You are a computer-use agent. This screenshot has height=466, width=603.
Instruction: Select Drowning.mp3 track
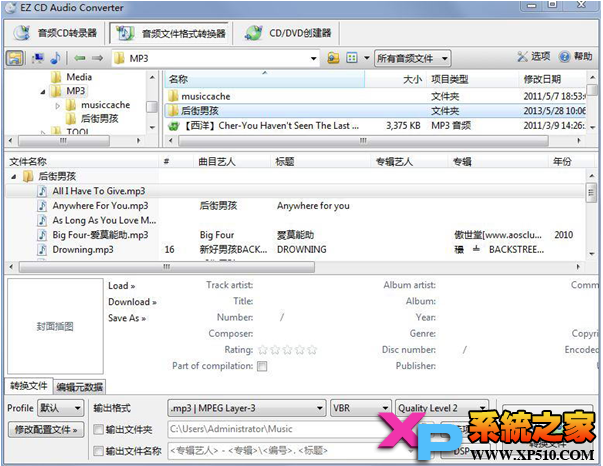coord(83,250)
